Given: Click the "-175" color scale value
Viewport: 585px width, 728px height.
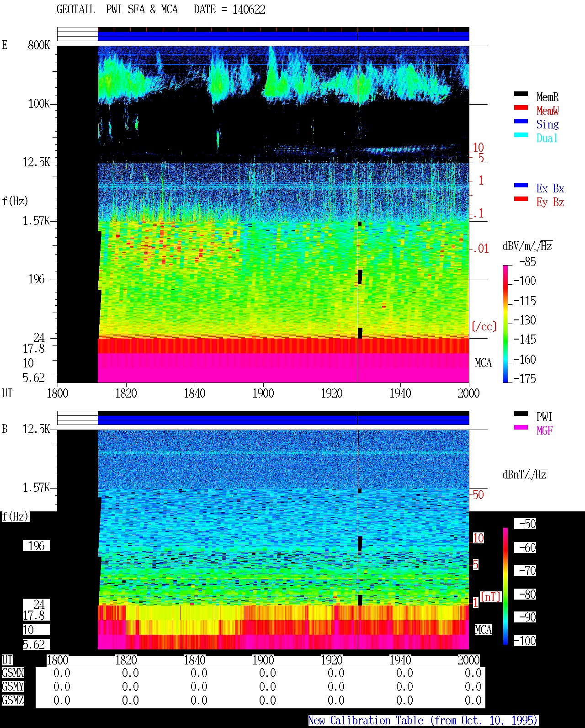Looking at the screenshot, I should (x=525, y=378).
